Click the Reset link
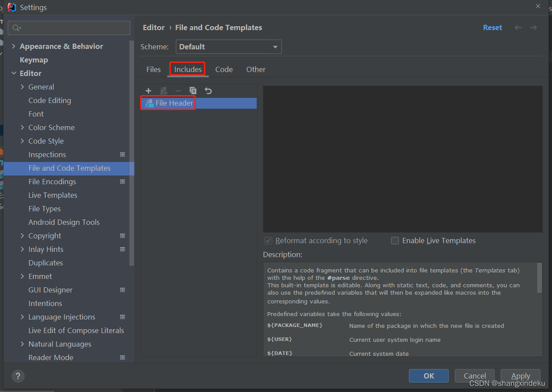The width and height of the screenshot is (552, 392). [493, 28]
